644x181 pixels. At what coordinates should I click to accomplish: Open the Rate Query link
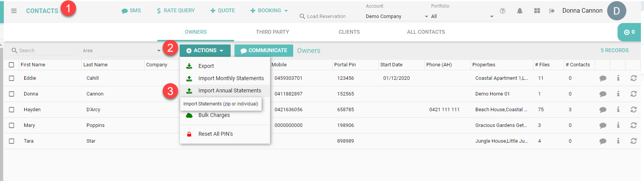coord(176,11)
